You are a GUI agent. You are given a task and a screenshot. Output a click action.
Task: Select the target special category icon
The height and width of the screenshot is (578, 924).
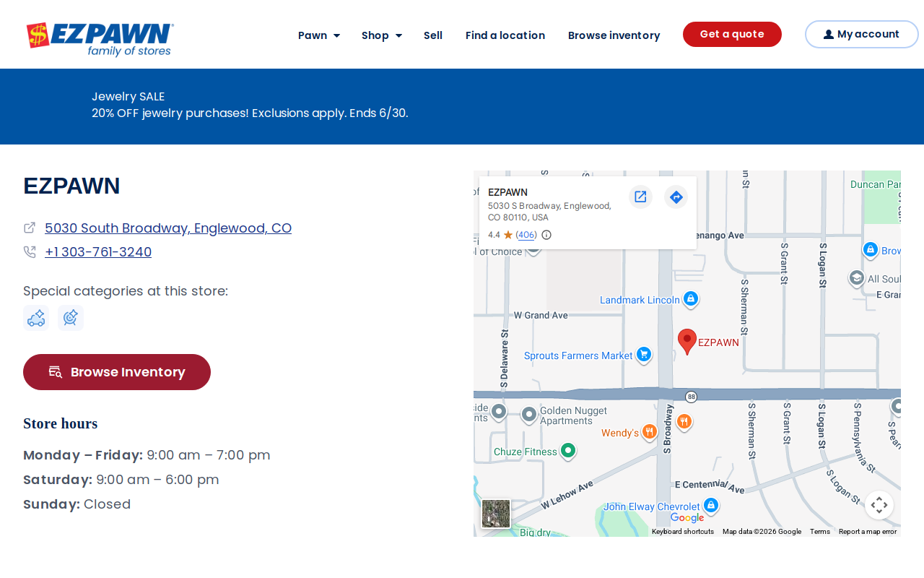pyautogui.click(x=71, y=318)
